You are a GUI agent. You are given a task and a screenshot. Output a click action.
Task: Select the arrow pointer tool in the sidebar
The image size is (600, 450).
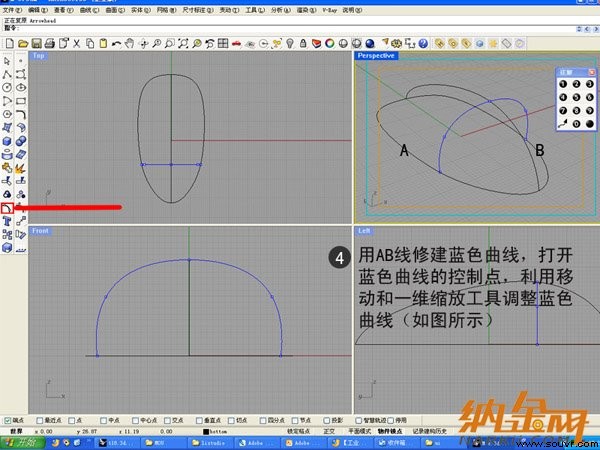click(x=7, y=61)
